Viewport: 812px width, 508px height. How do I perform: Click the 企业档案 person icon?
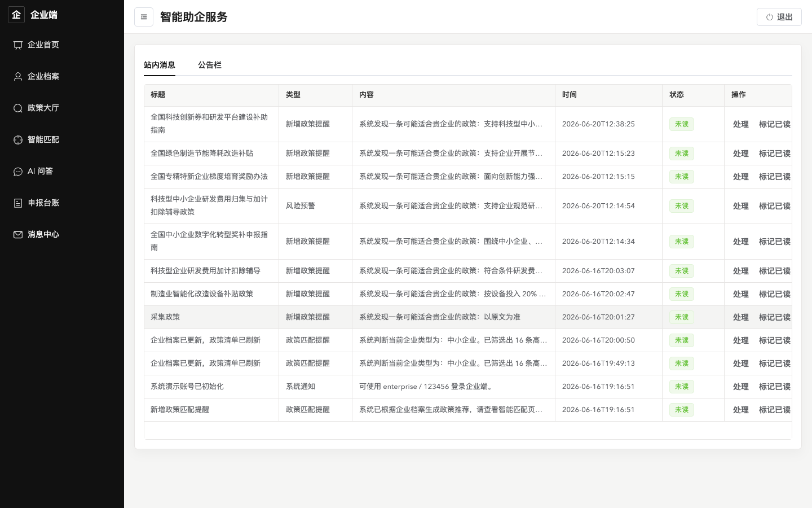[x=18, y=77]
